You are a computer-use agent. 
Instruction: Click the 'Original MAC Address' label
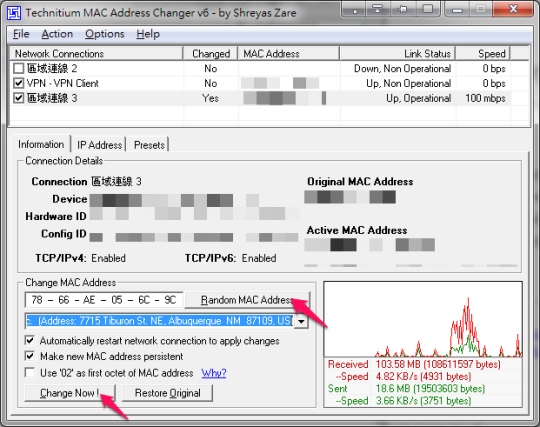(x=360, y=181)
